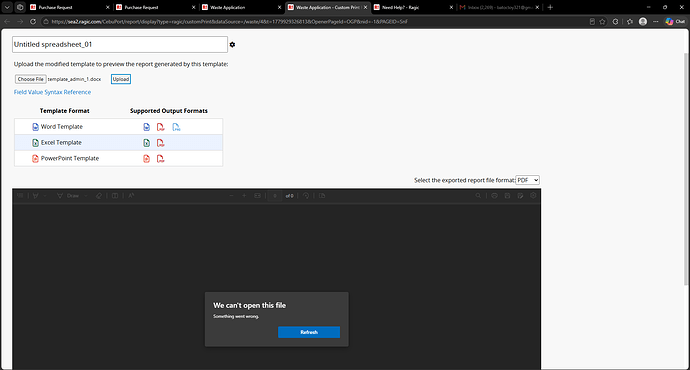Viewport: 690px width, 370px height.
Task: Export Word Template as Word document icon
Action: 147,127
